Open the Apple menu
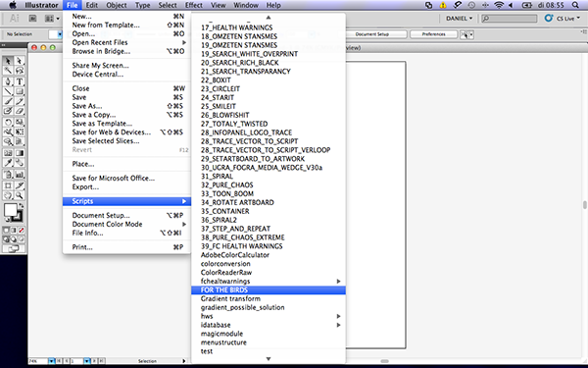Screen dimensions: 588x368 [x=13, y=5]
